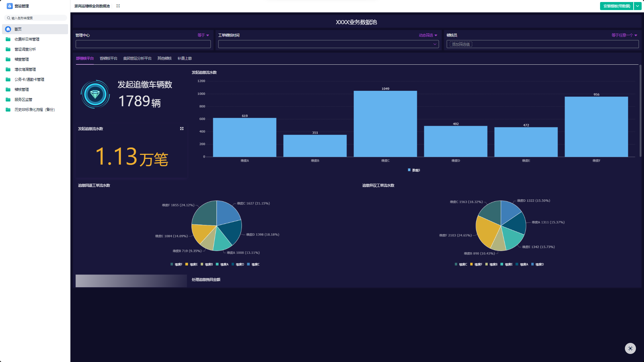Click the 添加筛选值 placeholder in 稽核员 filter
The image size is (644, 362).
[461, 44]
